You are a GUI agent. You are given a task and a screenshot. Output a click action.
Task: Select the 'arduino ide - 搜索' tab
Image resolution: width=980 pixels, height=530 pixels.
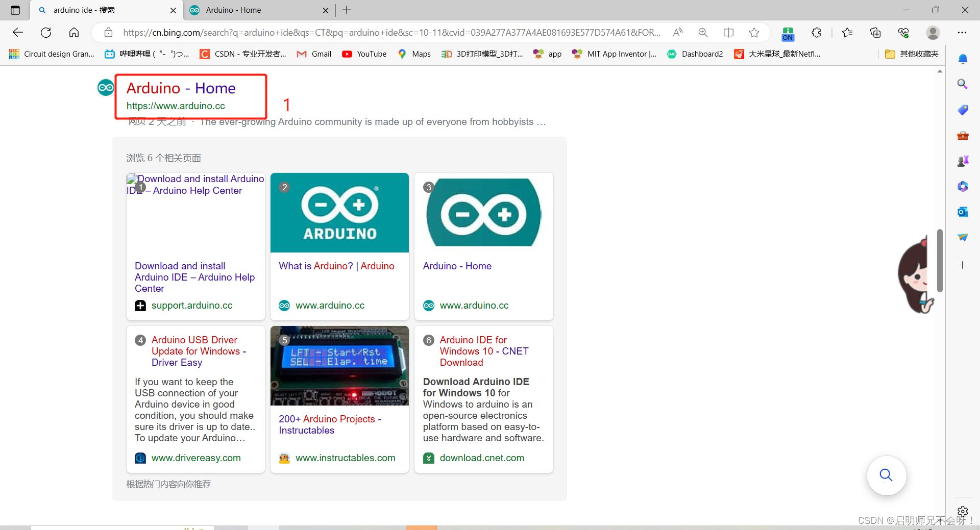coord(106,10)
